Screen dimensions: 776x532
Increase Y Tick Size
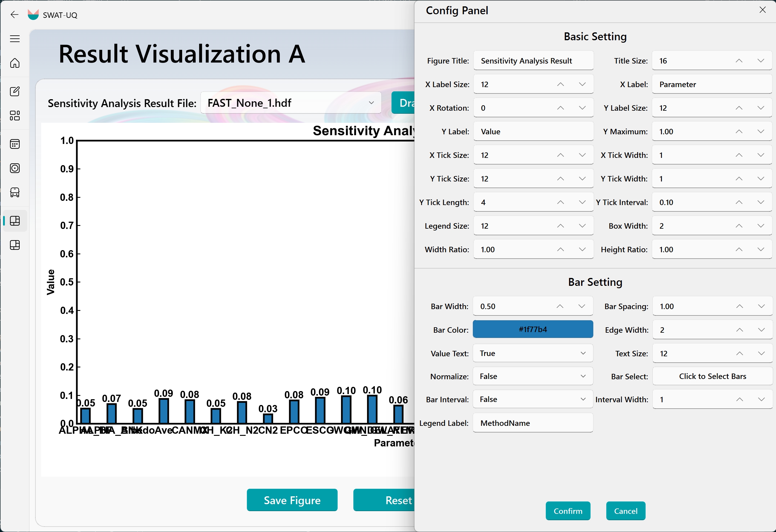561,179
